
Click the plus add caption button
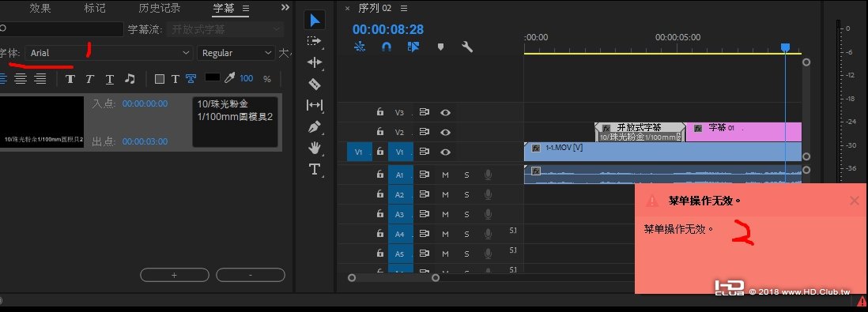click(175, 275)
